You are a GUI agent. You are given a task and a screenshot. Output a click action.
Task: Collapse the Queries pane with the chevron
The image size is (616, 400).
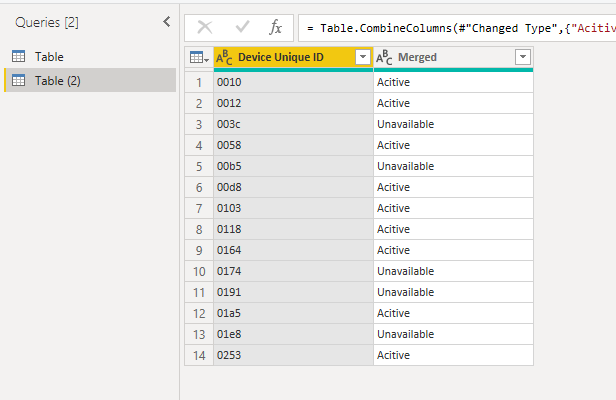167,22
